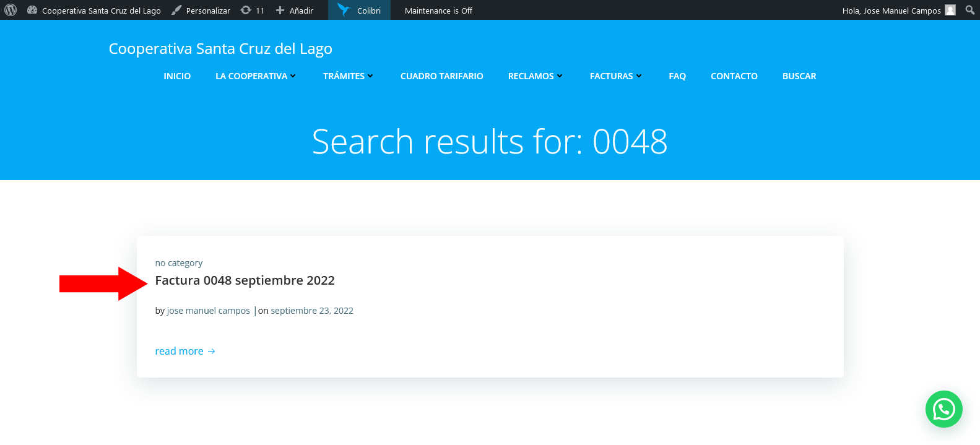Viewport: 980px width, 445px height.
Task: Open the updates refresh icon showing 11
Action: click(x=246, y=10)
